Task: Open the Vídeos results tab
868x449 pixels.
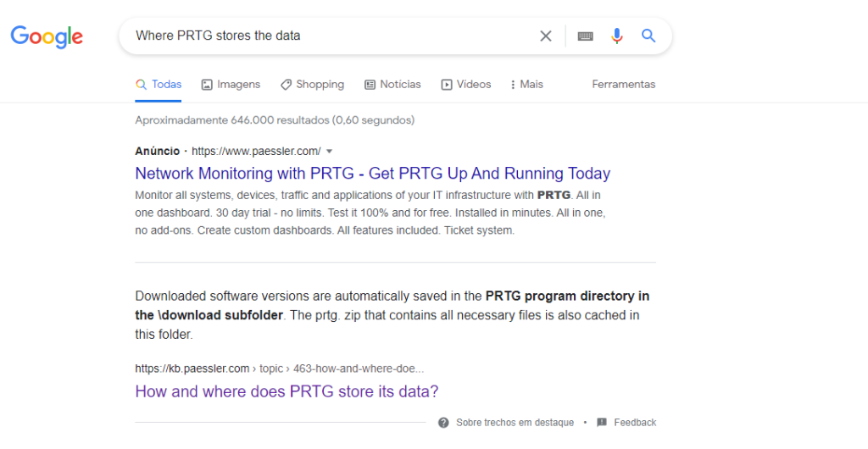Action: click(x=466, y=85)
